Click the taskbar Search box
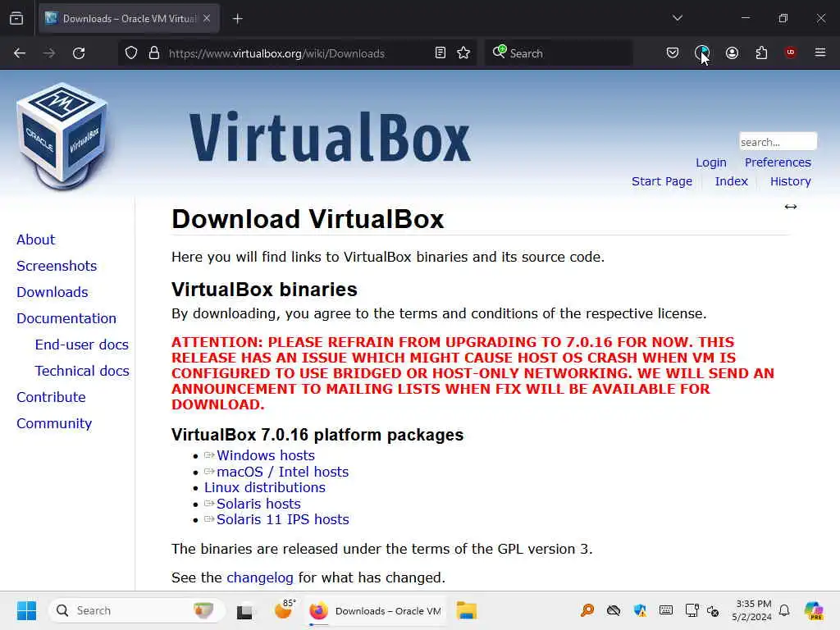This screenshot has height=630, width=840. [136, 610]
